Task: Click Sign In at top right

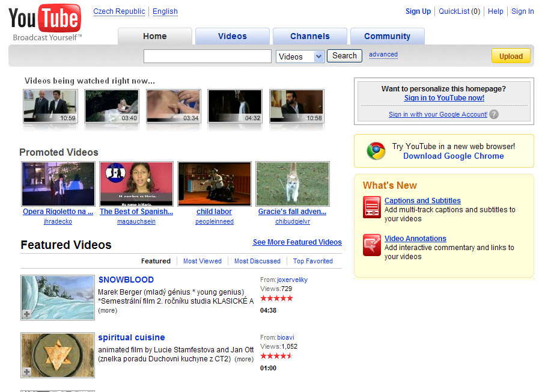Action: [x=523, y=11]
